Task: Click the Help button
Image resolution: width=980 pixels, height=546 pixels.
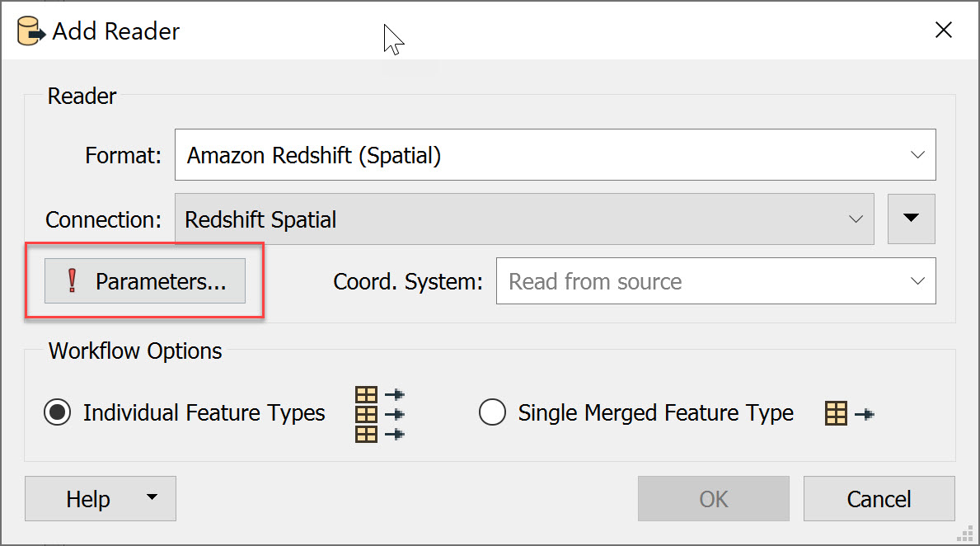Action: (x=87, y=499)
